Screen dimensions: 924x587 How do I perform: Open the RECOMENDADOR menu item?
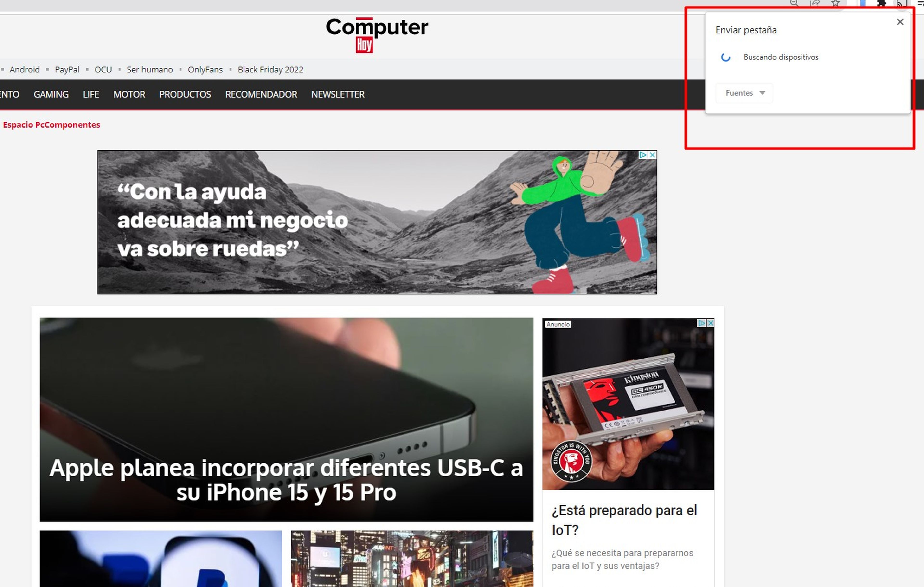click(261, 94)
